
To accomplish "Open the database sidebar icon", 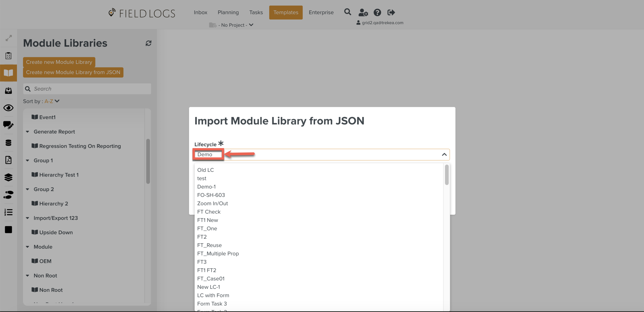I will coord(8,143).
